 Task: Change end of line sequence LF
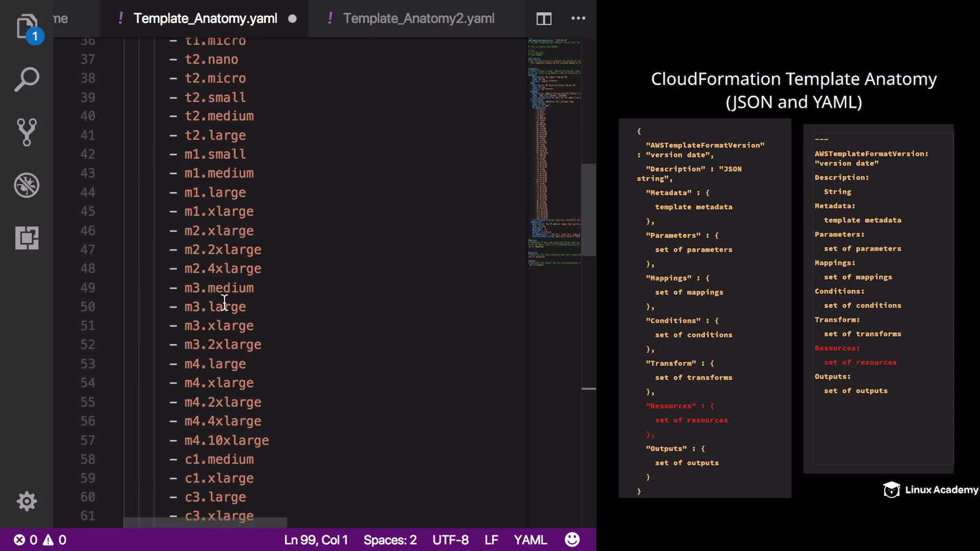click(x=491, y=540)
